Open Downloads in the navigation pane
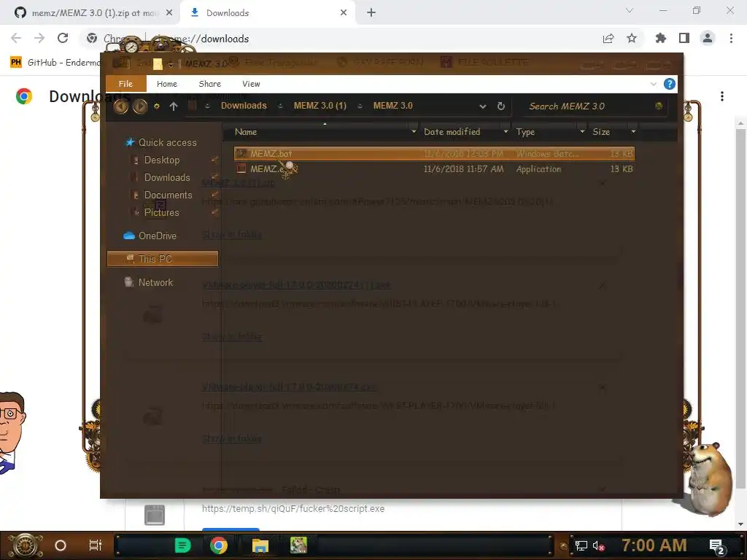 [x=167, y=178]
